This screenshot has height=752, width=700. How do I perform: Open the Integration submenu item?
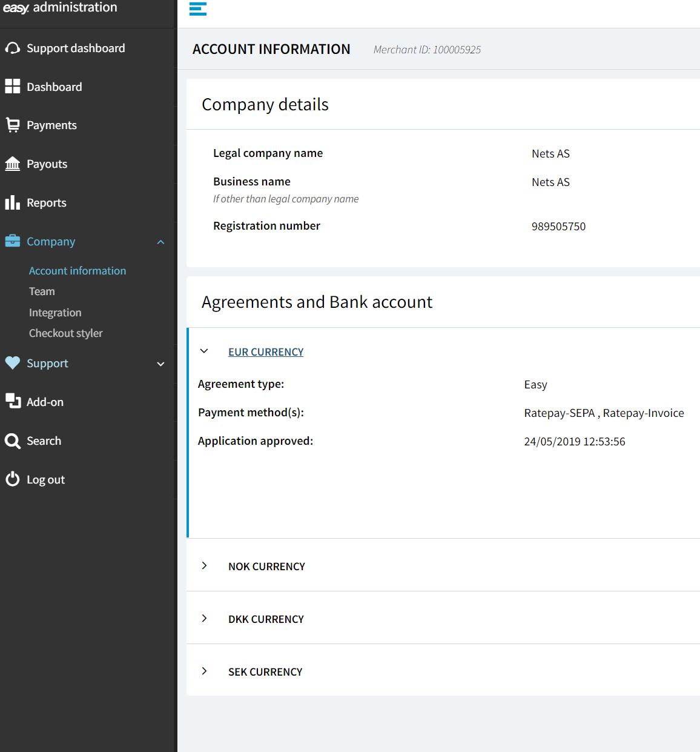55,313
